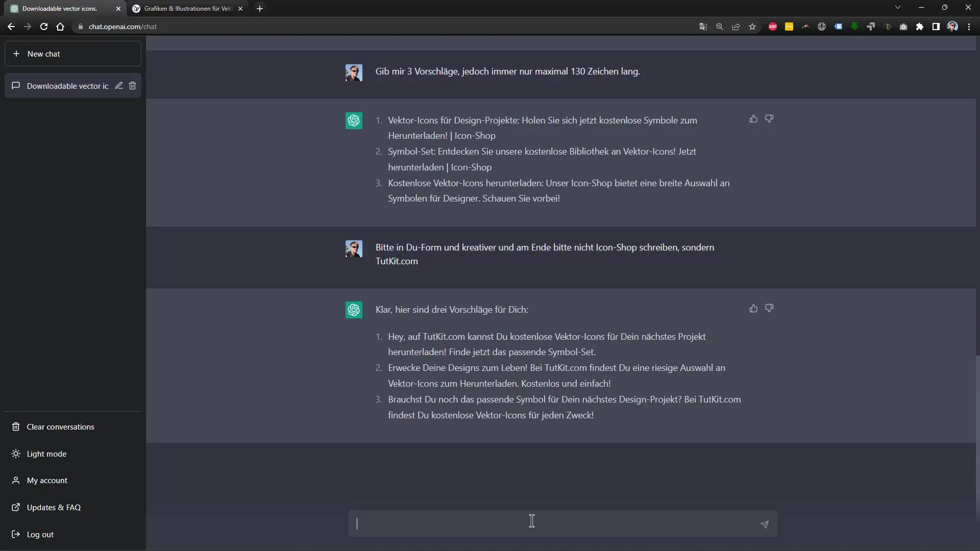Click the chat message input field
The height and width of the screenshot is (551, 980).
(x=532, y=523)
